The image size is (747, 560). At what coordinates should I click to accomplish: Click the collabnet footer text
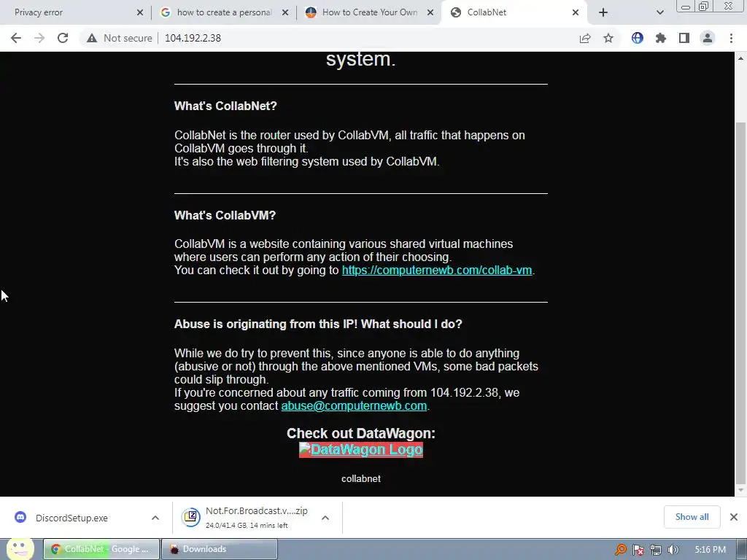(360, 478)
